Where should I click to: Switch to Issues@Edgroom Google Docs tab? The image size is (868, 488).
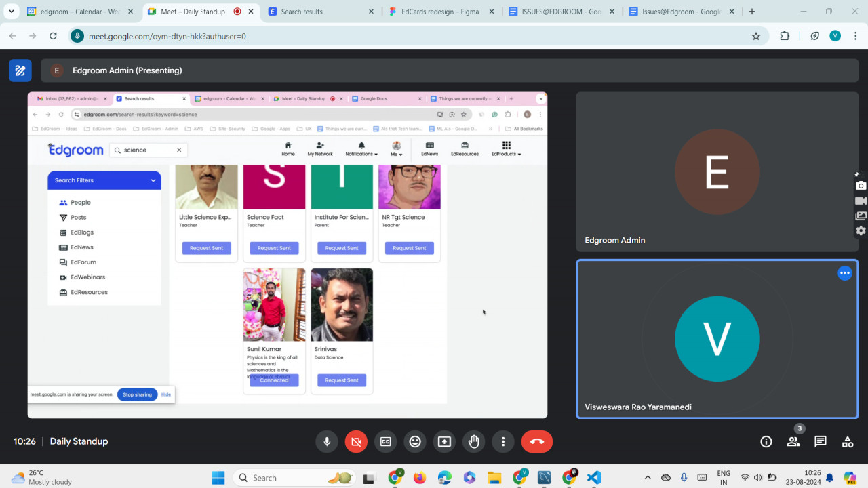click(682, 12)
